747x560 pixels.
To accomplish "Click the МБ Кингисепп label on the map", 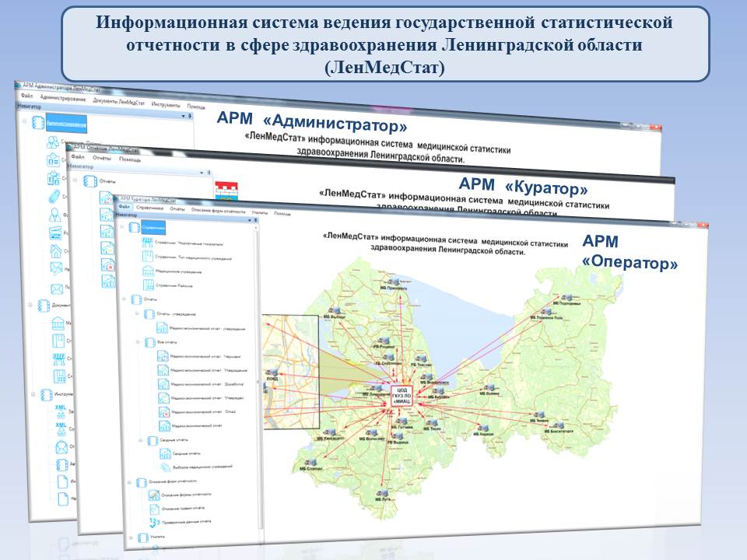I will (x=331, y=439).
